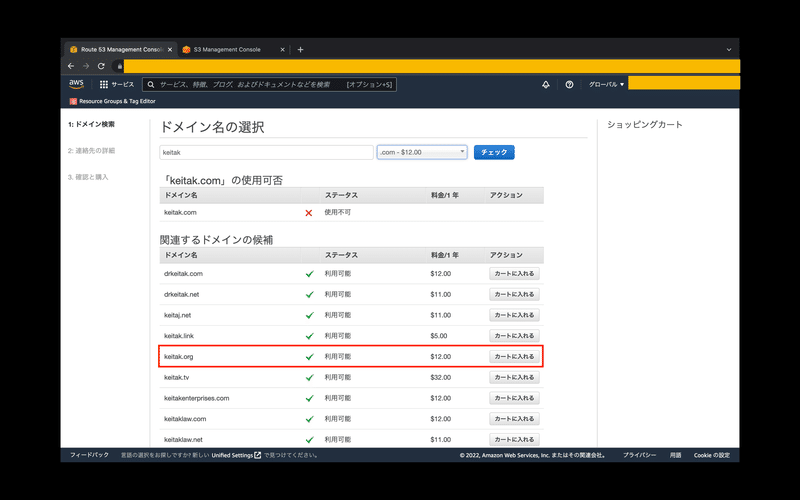The width and height of the screenshot is (800, 500).
Task: Click the domain name input with keitak
Action: pyautogui.click(x=266, y=152)
